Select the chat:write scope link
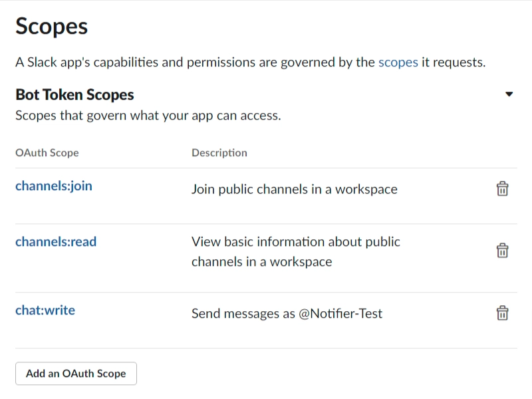This screenshot has width=532, height=399. pyautogui.click(x=45, y=311)
